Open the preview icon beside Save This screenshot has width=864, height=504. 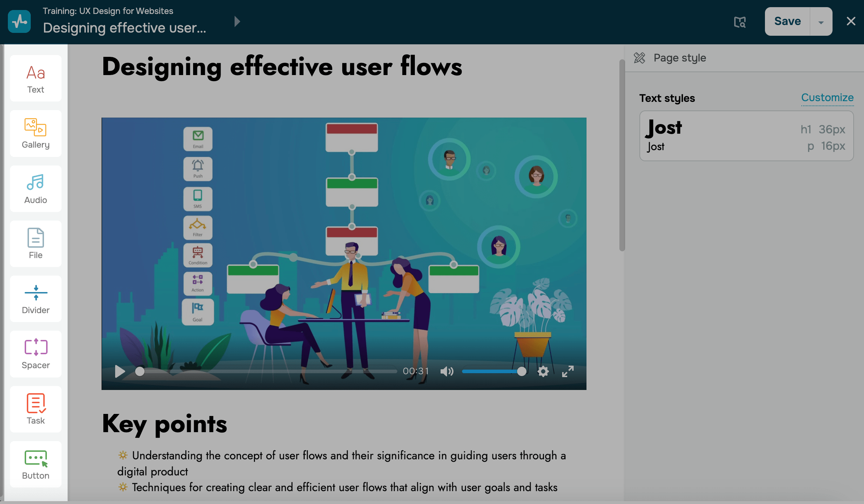pyautogui.click(x=740, y=22)
